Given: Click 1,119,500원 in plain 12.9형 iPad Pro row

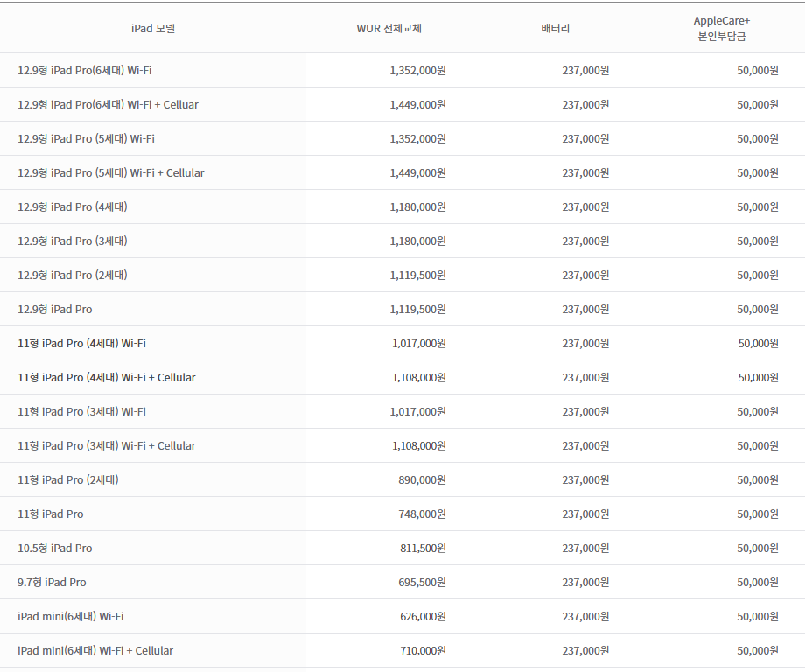Looking at the screenshot, I should 418,309.
